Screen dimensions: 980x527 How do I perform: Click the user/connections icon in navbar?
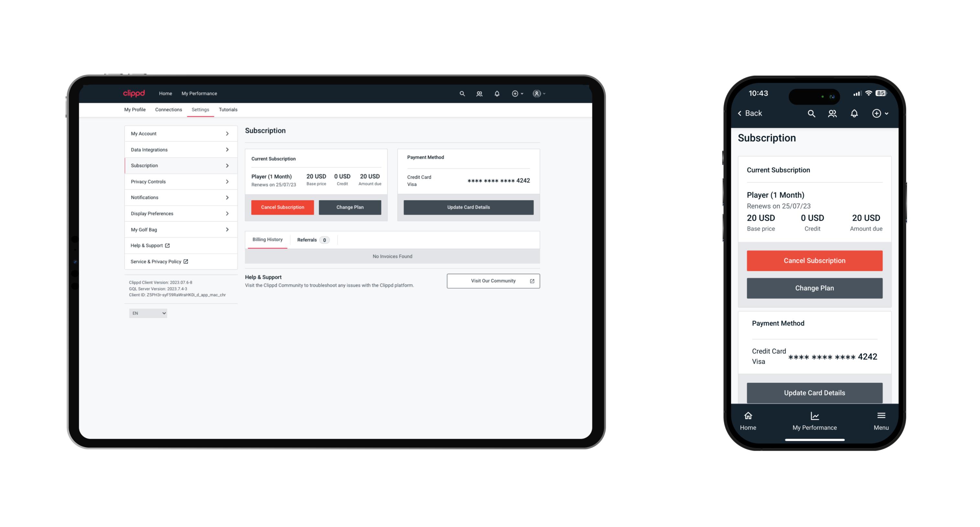coord(480,93)
